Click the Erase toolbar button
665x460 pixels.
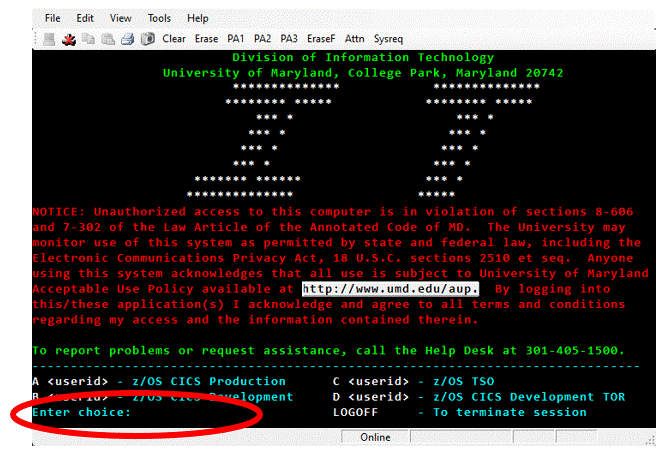[x=207, y=39]
